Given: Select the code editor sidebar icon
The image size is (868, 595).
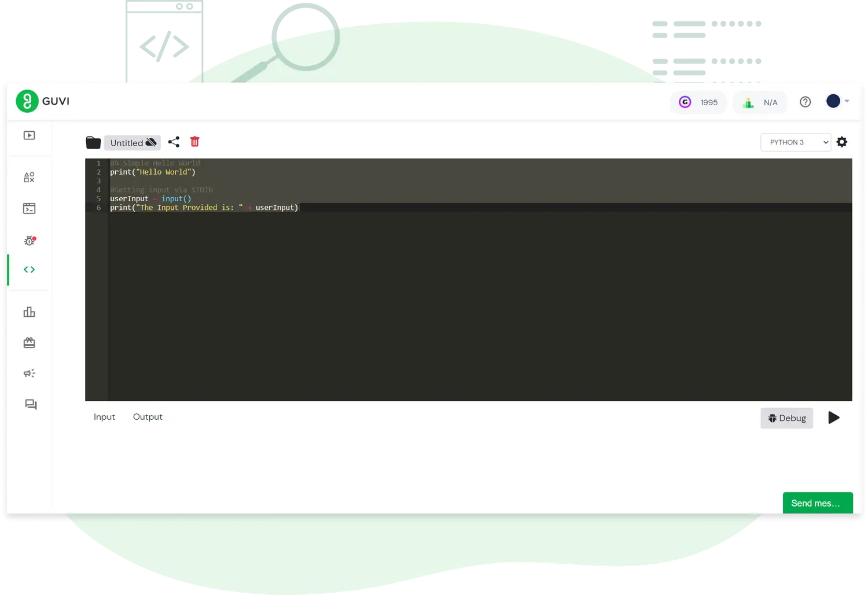Looking at the screenshot, I should click(29, 269).
